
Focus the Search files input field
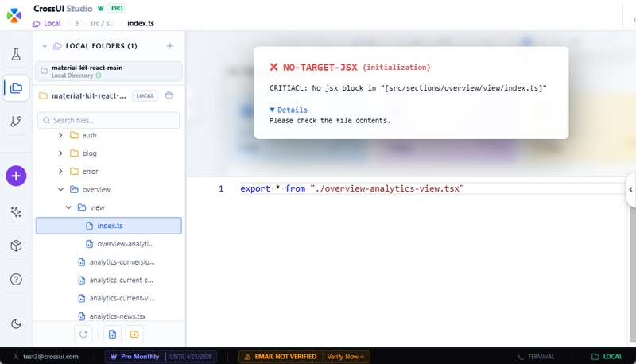click(x=108, y=120)
